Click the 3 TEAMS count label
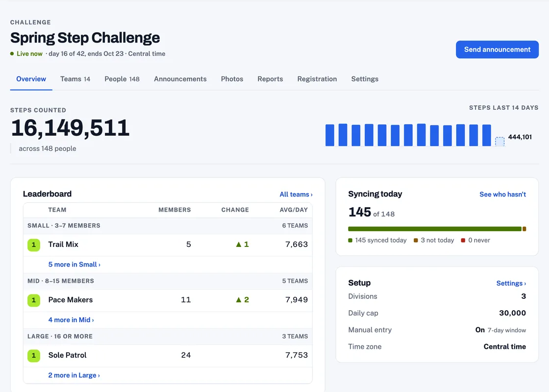 coord(295,336)
